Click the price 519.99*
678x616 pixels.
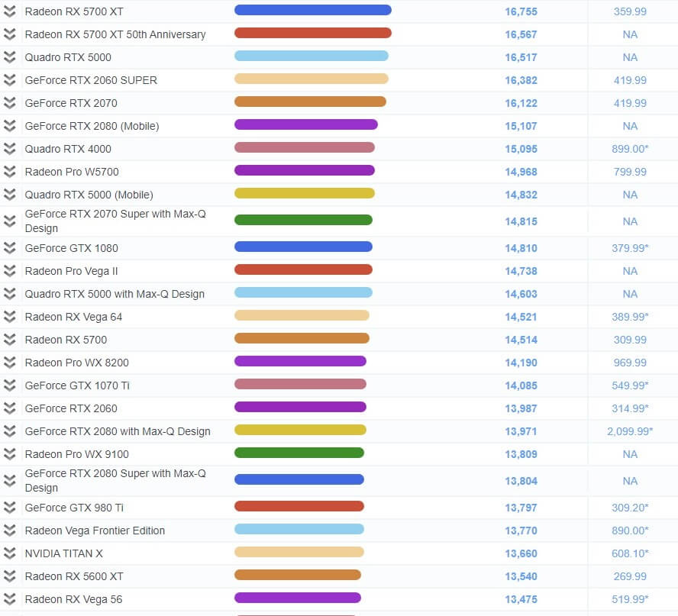(630, 599)
